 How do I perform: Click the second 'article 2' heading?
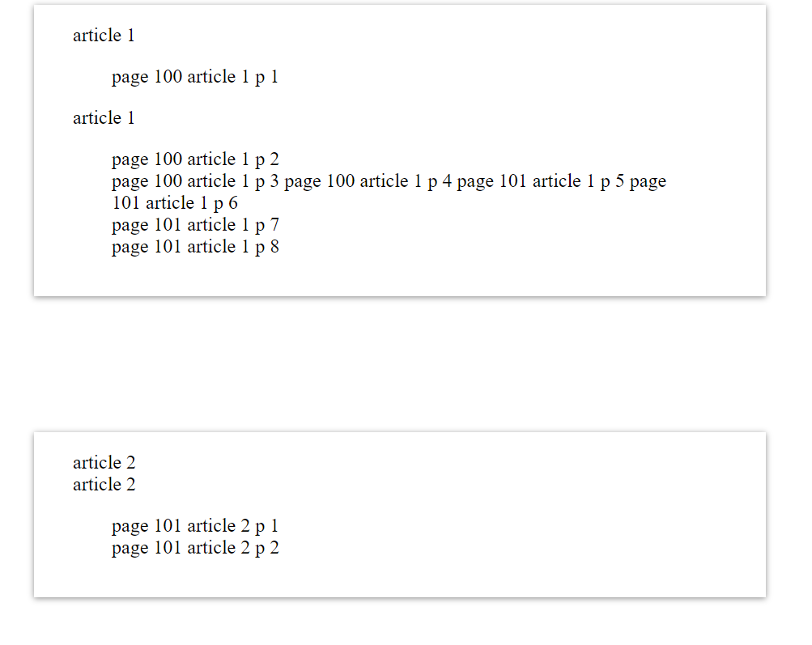click(x=104, y=485)
